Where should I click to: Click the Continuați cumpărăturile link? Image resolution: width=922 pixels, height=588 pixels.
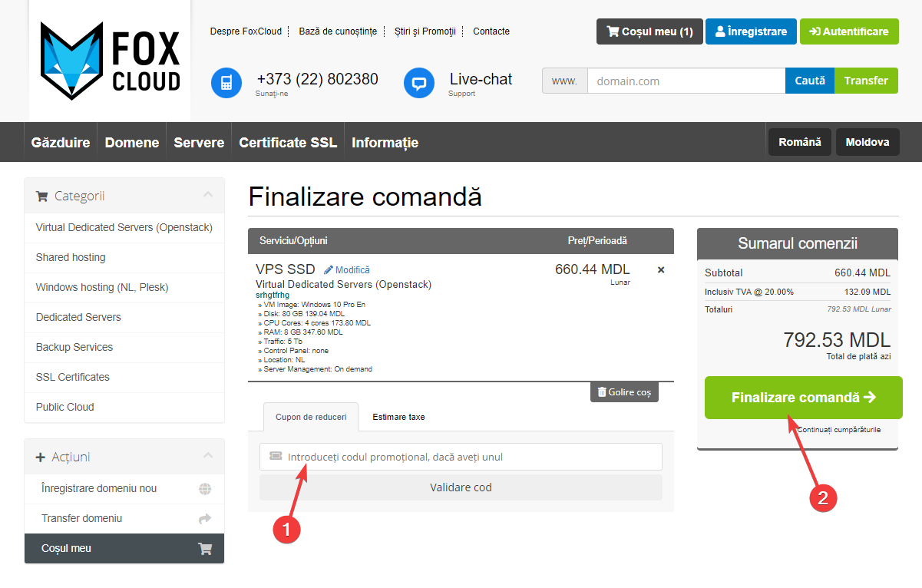838,430
